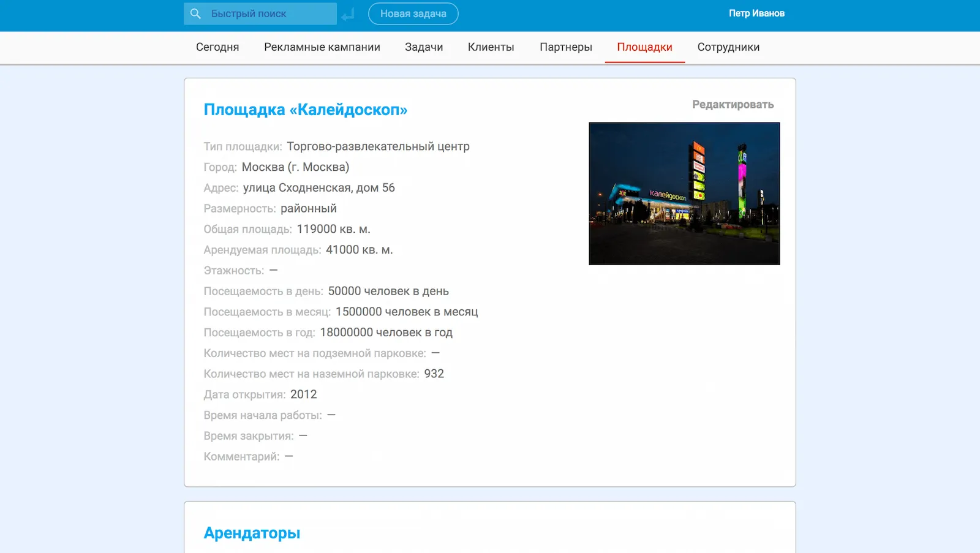This screenshot has height=553, width=980.
Task: Click the active Площадки tab
Action: point(644,47)
